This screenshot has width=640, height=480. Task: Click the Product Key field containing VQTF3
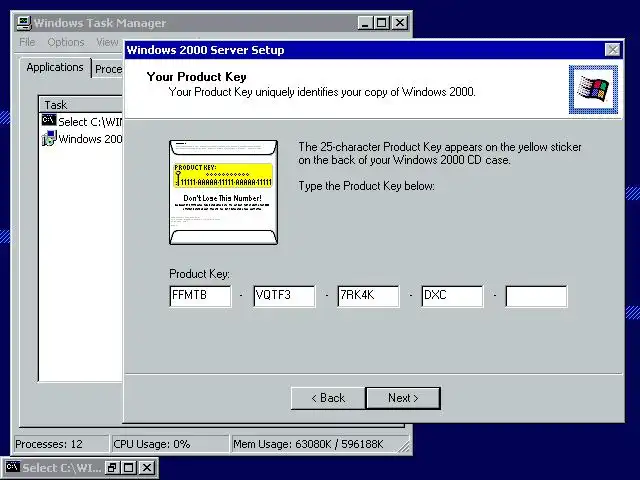(284, 296)
